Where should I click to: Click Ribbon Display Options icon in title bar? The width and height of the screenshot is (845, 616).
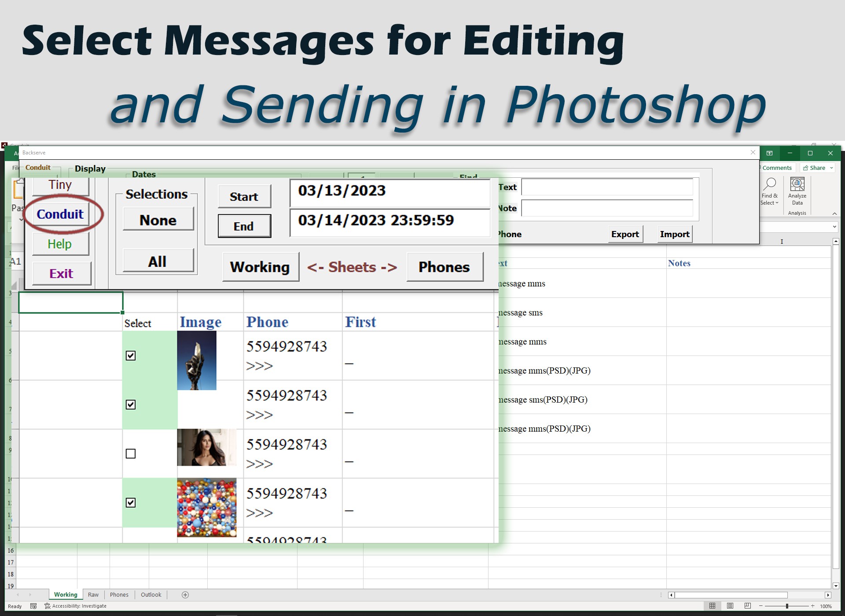click(x=769, y=153)
